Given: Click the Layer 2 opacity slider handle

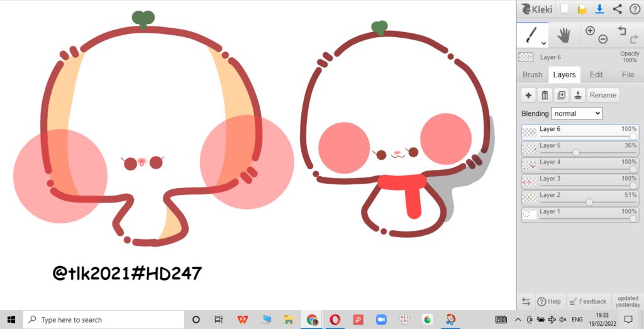Looking at the screenshot, I should click(589, 202).
